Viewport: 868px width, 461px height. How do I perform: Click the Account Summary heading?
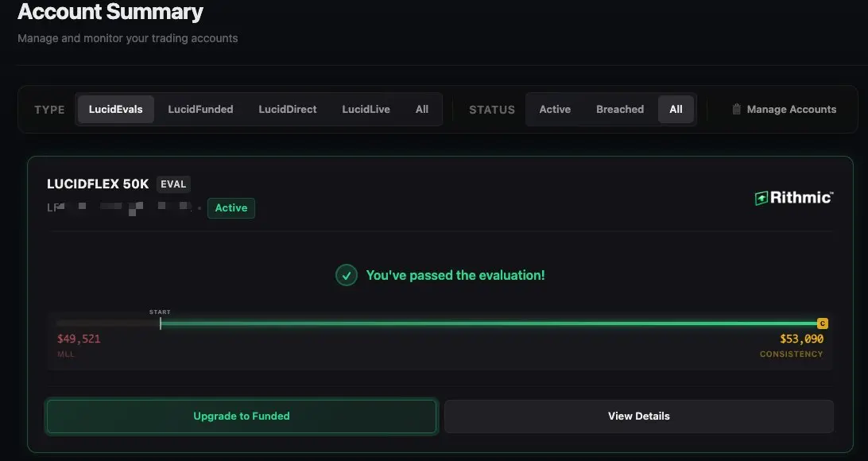(x=110, y=12)
